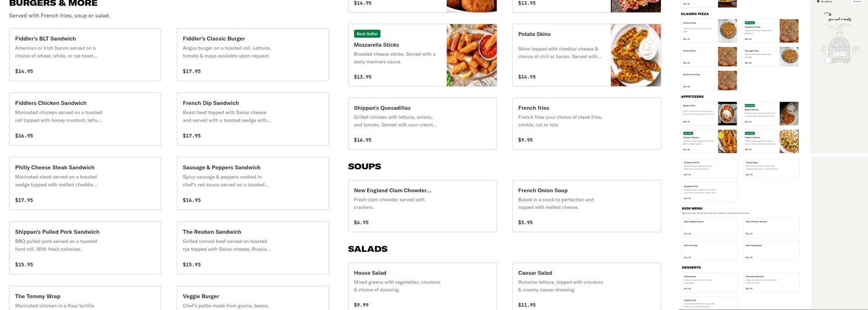Image resolution: width=868 pixels, height=310 pixels.
Task: Click the empty cart oven illustration
Action: [838, 47]
